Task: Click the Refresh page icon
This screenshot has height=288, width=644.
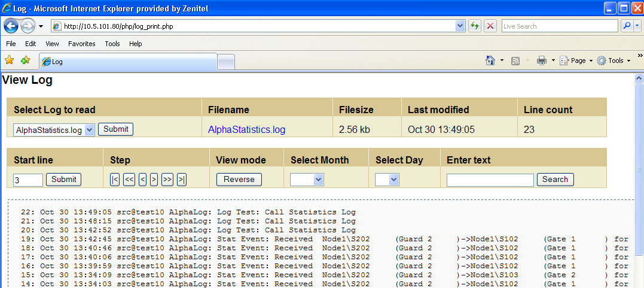Action: [475, 26]
